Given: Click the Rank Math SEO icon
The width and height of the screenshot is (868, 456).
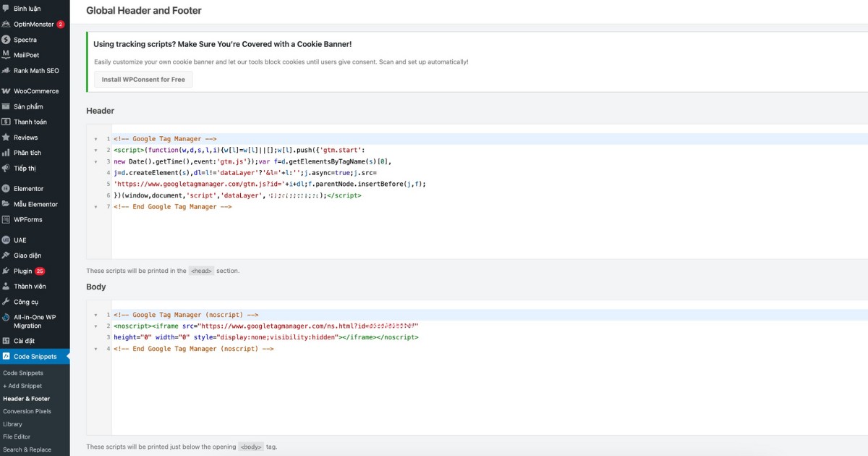Looking at the screenshot, I should point(7,71).
